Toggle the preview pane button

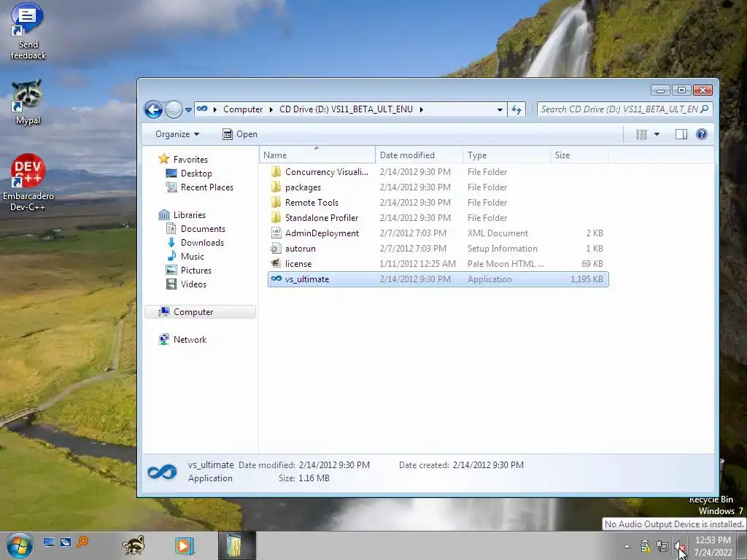point(681,134)
